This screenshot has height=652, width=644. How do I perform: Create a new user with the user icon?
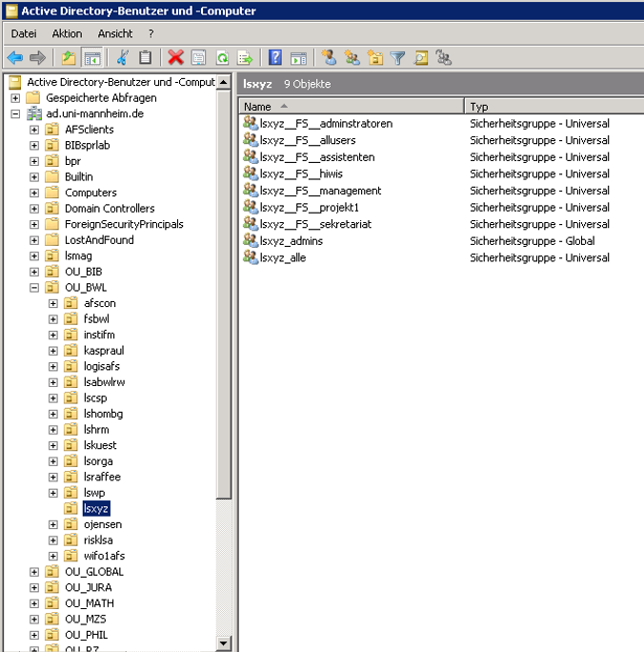point(329,57)
